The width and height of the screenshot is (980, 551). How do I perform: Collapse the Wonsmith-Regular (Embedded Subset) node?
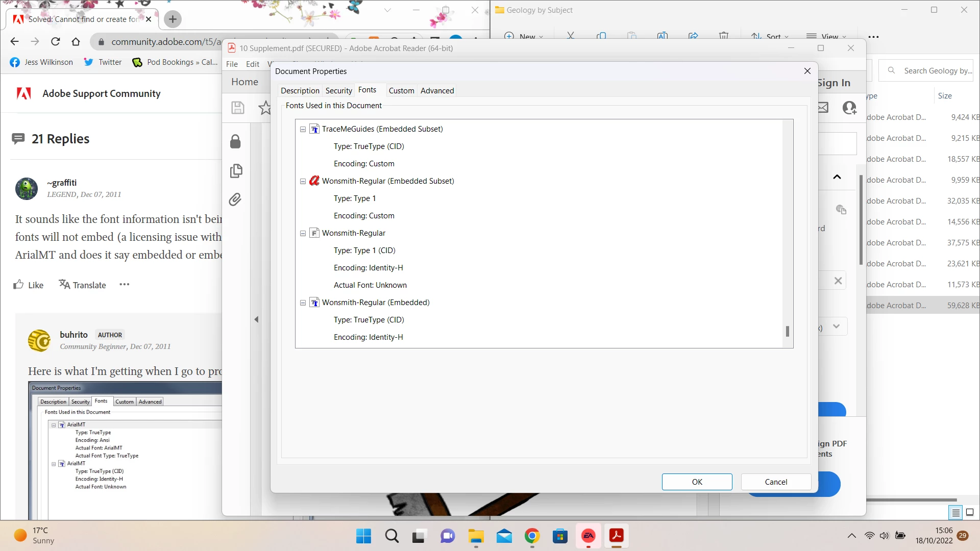click(303, 182)
